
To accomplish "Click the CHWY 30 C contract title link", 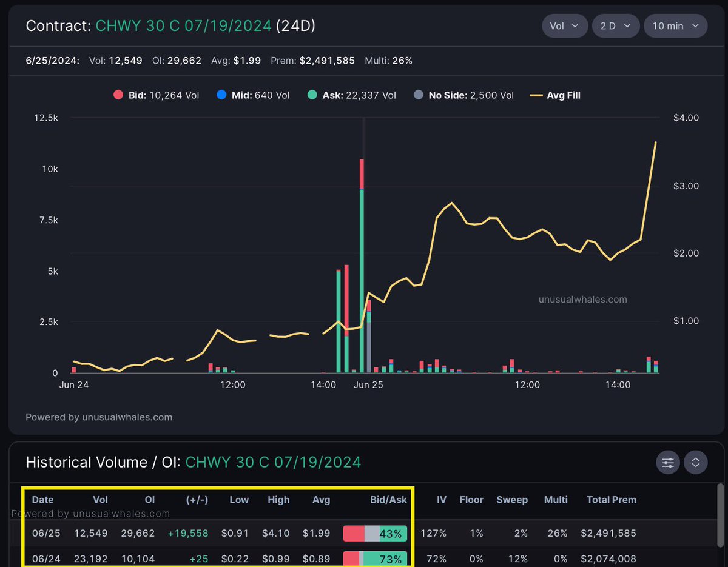I will pos(184,26).
